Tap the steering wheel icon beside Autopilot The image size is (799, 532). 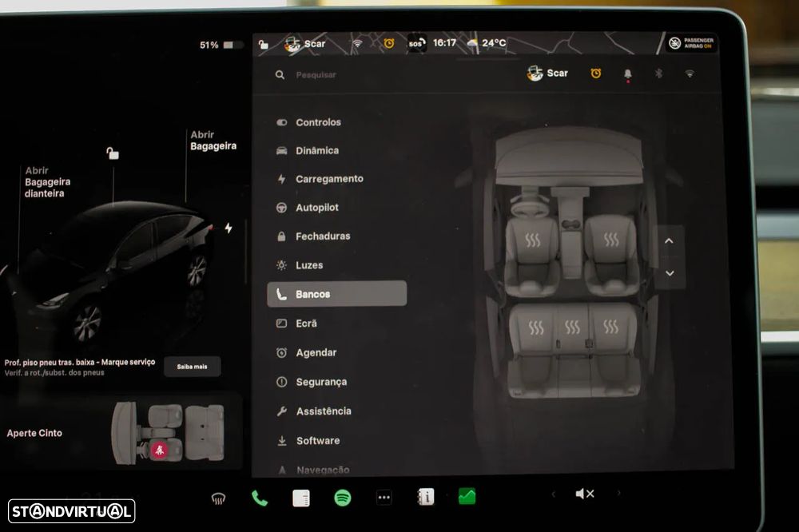281,208
